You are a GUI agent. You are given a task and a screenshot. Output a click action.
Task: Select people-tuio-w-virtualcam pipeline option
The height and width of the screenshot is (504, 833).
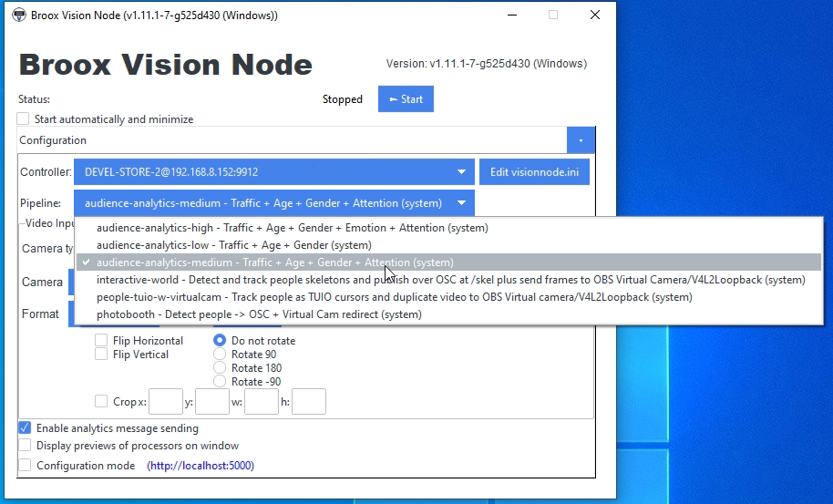coord(448,297)
